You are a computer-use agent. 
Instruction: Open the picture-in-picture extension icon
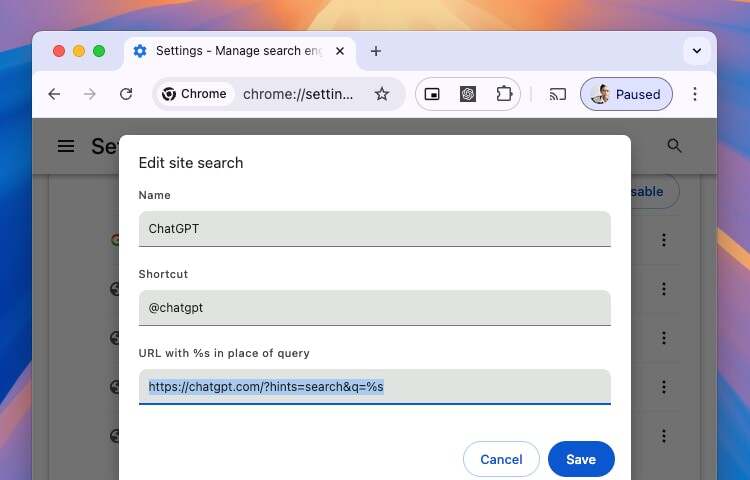432,94
